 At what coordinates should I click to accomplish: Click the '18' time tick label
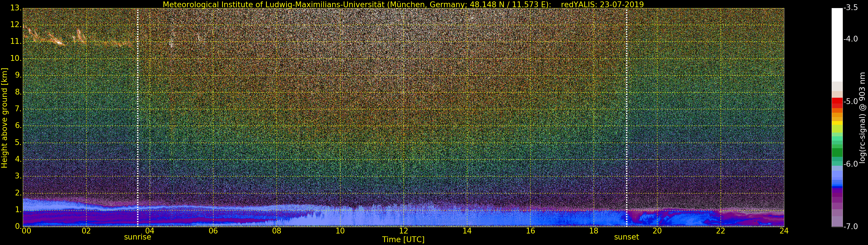pyautogui.click(x=594, y=231)
